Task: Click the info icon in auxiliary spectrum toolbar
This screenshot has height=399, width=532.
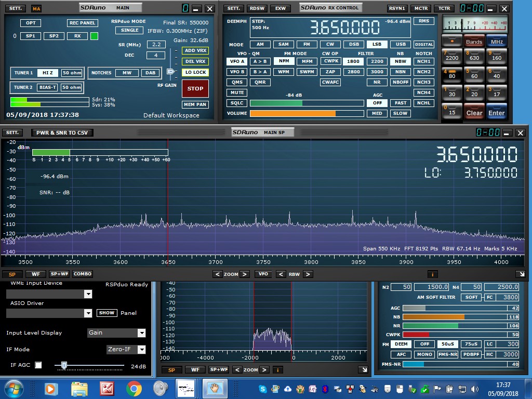Action: pos(277,370)
